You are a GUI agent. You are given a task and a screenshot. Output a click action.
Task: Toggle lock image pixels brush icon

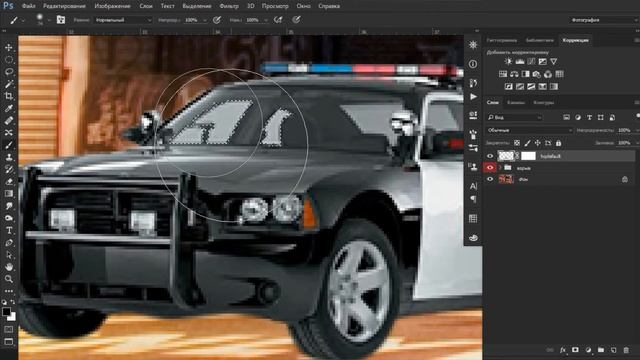click(527, 143)
